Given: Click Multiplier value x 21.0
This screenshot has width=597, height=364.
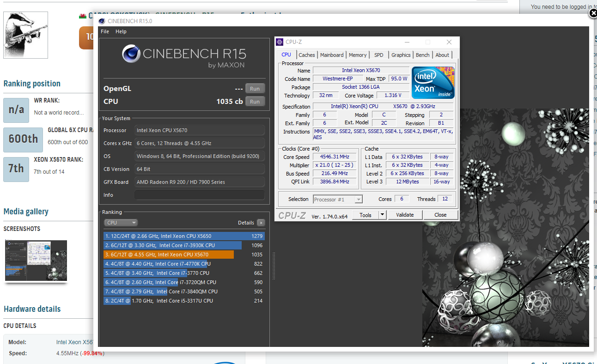Looking at the screenshot, I should 335,165.
